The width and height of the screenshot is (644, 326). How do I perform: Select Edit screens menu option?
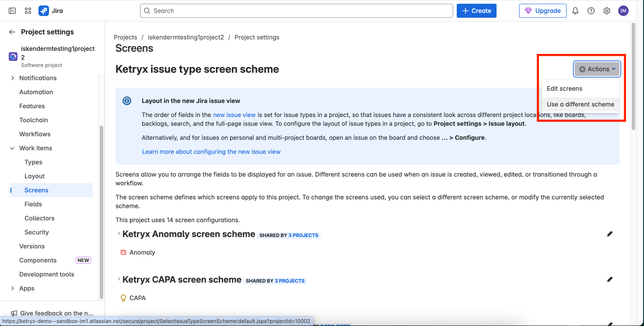coord(581,89)
